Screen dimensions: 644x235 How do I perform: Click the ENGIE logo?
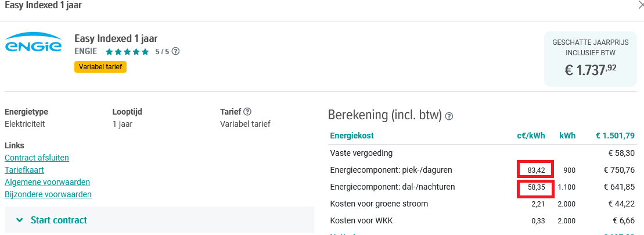(33, 45)
